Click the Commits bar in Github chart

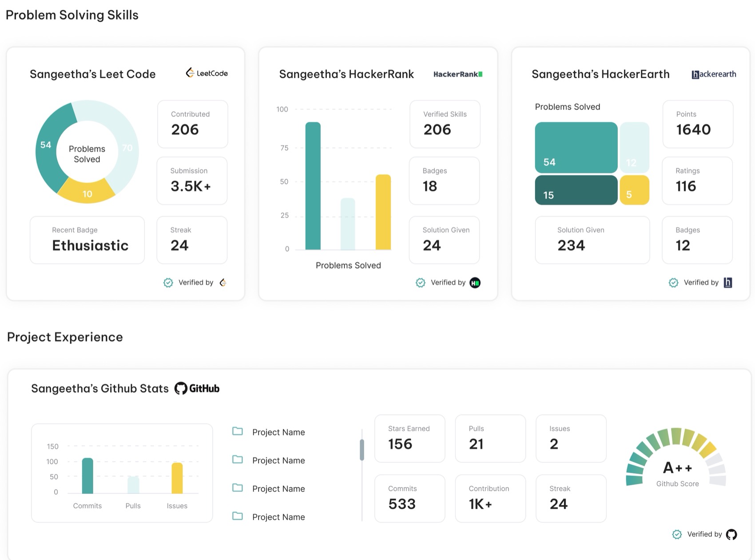(x=87, y=476)
